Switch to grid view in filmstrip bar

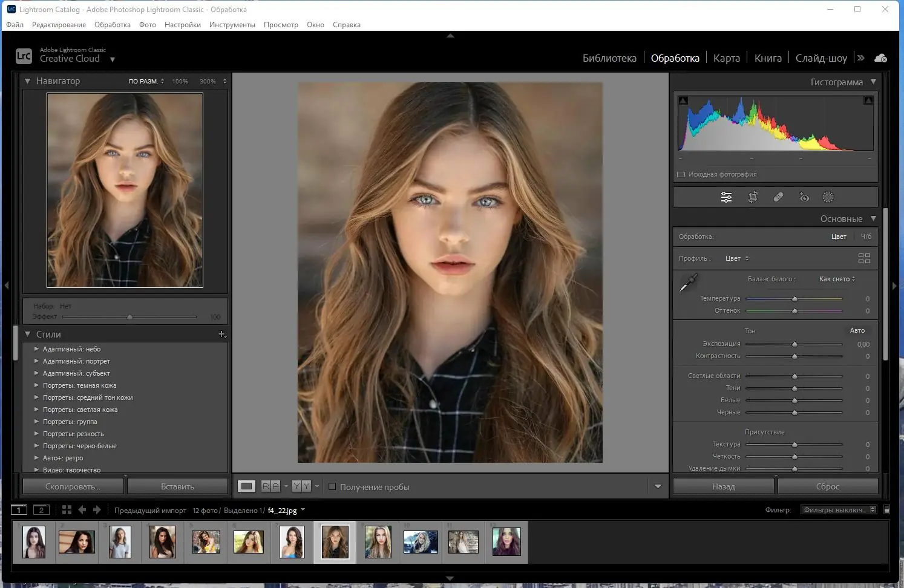(x=67, y=510)
